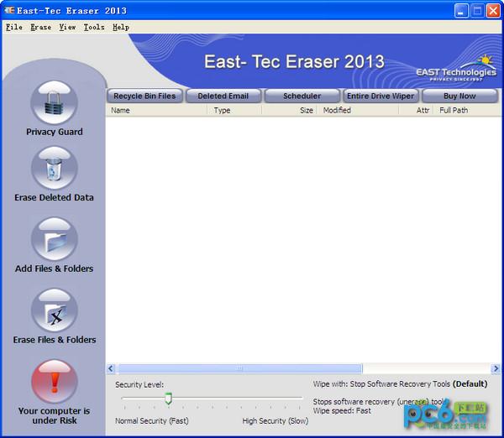Click the High Security (Slow) label

276,420
